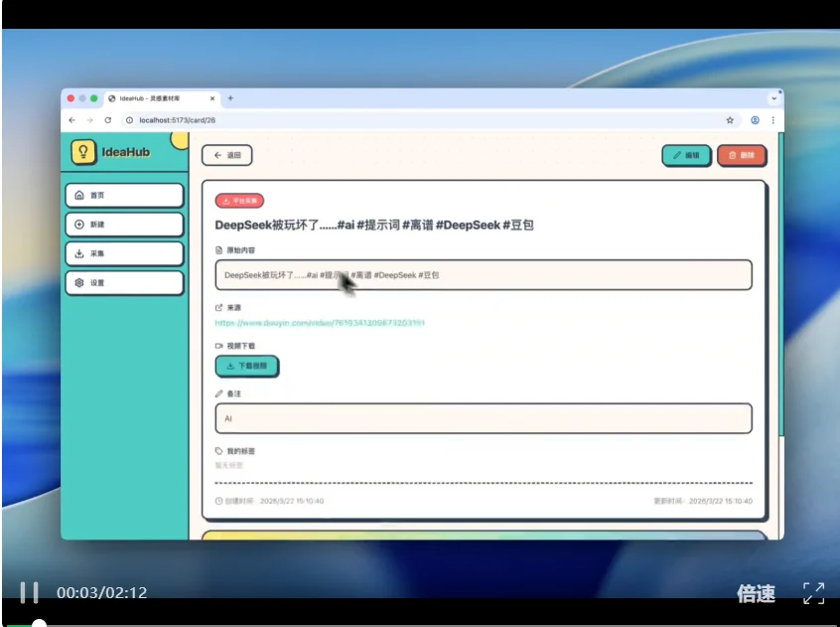
Task: Click the 下载视频 download button
Action: click(x=247, y=367)
